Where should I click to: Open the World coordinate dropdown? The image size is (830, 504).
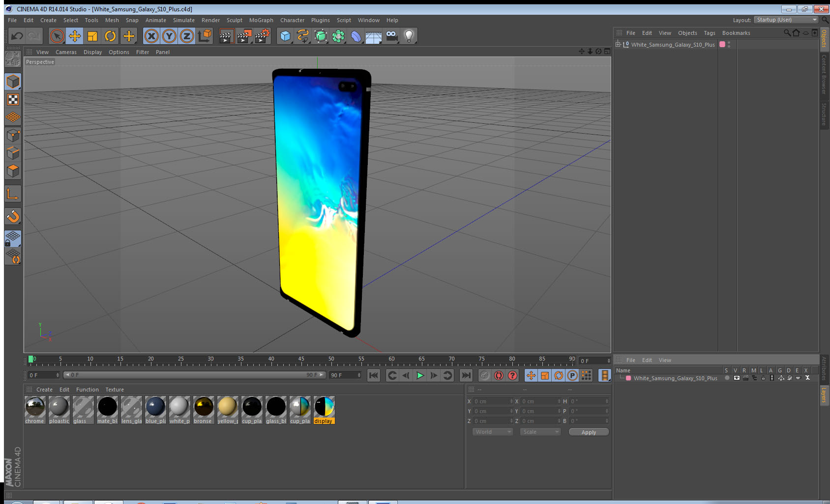click(x=493, y=432)
